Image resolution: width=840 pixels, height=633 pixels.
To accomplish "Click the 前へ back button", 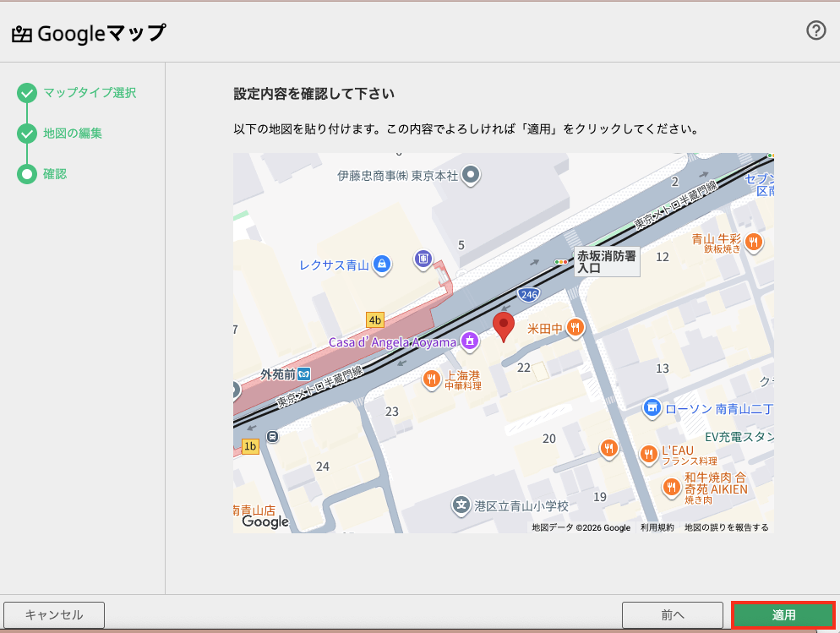I will pyautogui.click(x=673, y=614).
